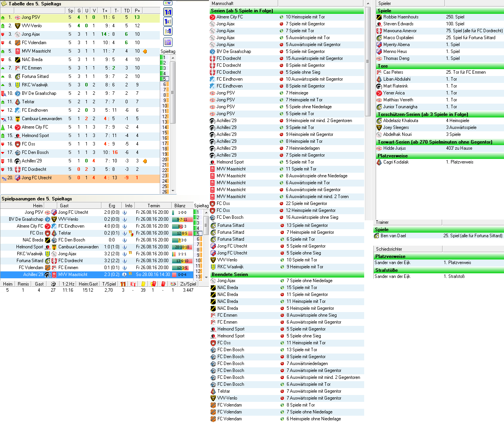This screenshot has height=423, width=504.
Task: Click green up arrow beside Jong PSV rank
Action: 3,17
